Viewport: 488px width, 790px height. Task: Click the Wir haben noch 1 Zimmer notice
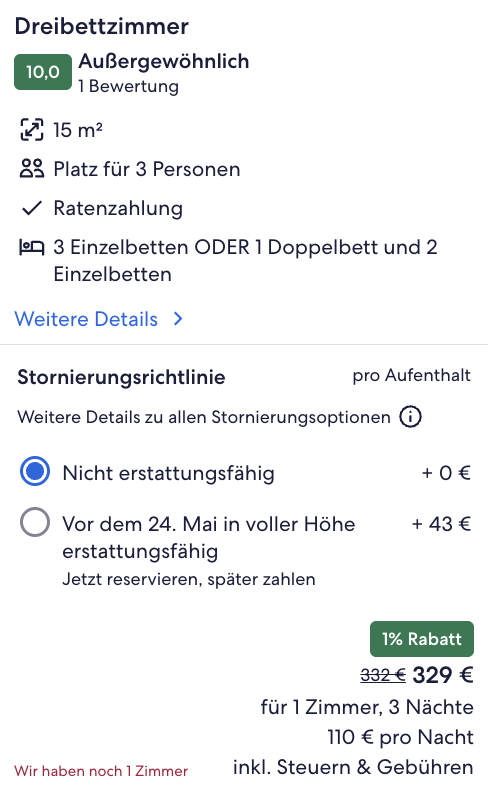(101, 771)
